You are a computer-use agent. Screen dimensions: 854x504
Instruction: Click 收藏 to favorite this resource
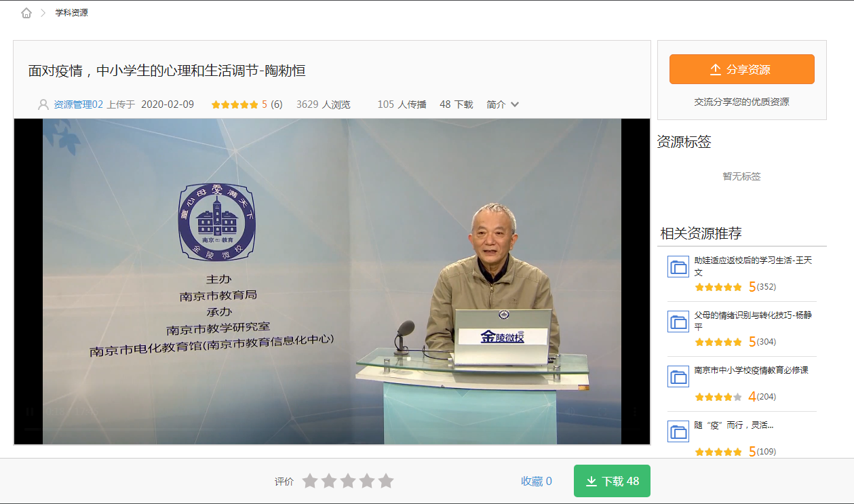(534, 480)
